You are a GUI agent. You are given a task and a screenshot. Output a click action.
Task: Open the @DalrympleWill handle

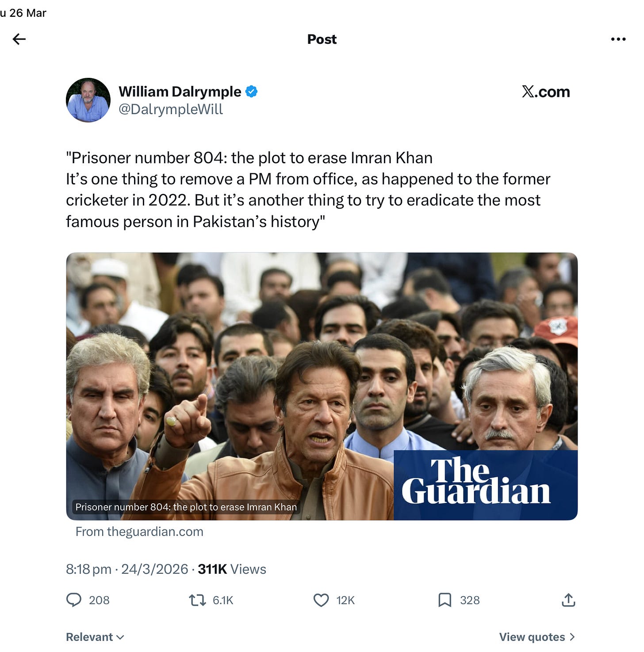[x=171, y=109]
